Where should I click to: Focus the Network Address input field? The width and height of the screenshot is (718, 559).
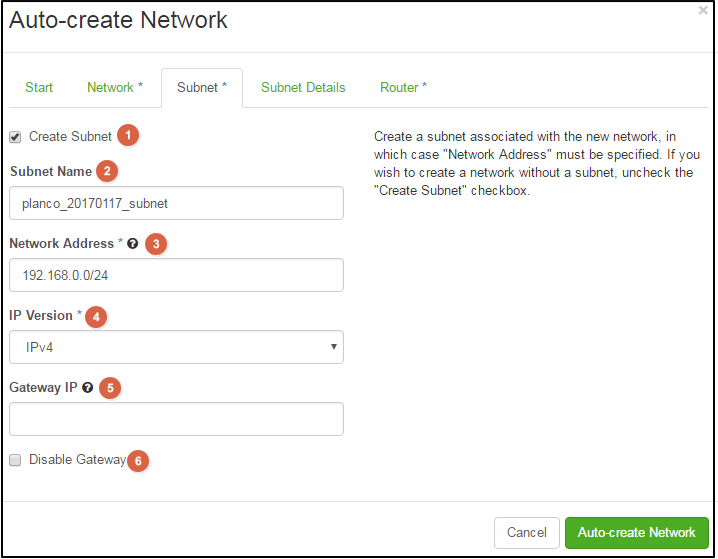tap(176, 275)
